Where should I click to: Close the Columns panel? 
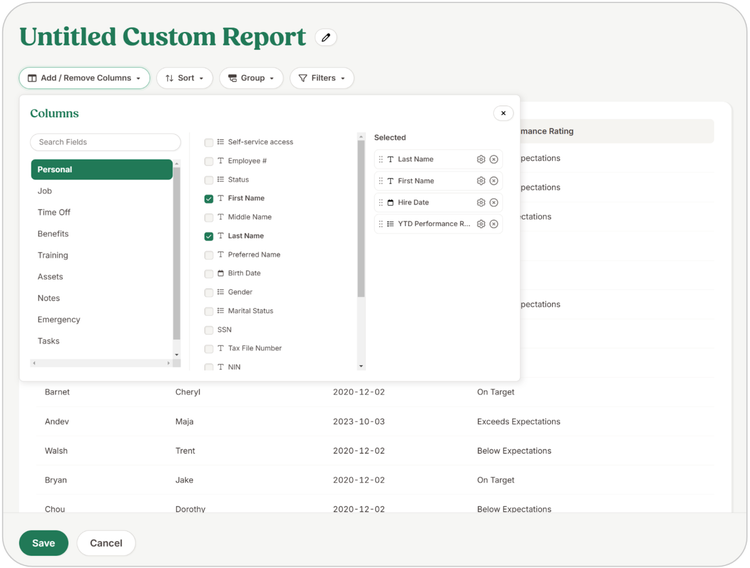coord(503,113)
